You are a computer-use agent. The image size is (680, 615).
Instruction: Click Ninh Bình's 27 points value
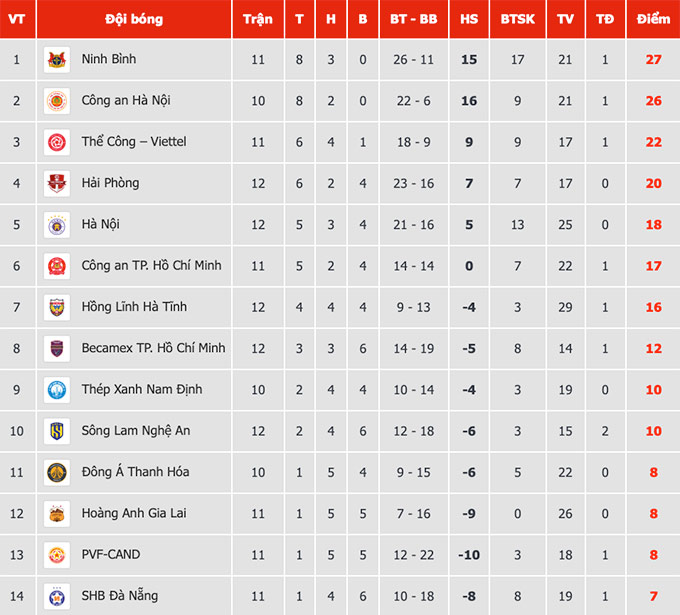tap(653, 60)
